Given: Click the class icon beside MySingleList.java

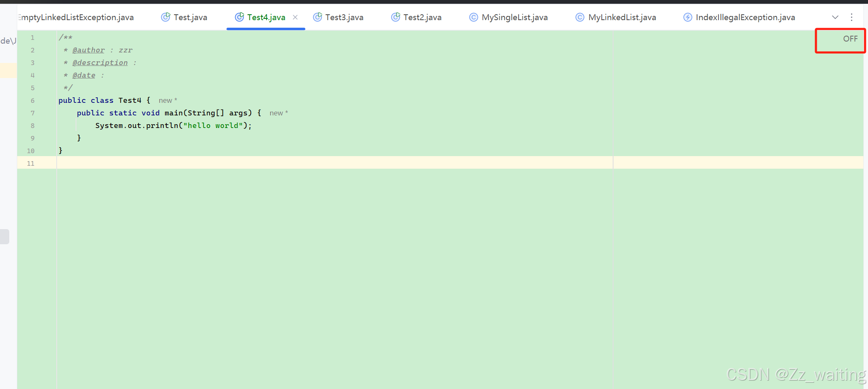Looking at the screenshot, I should [x=473, y=17].
